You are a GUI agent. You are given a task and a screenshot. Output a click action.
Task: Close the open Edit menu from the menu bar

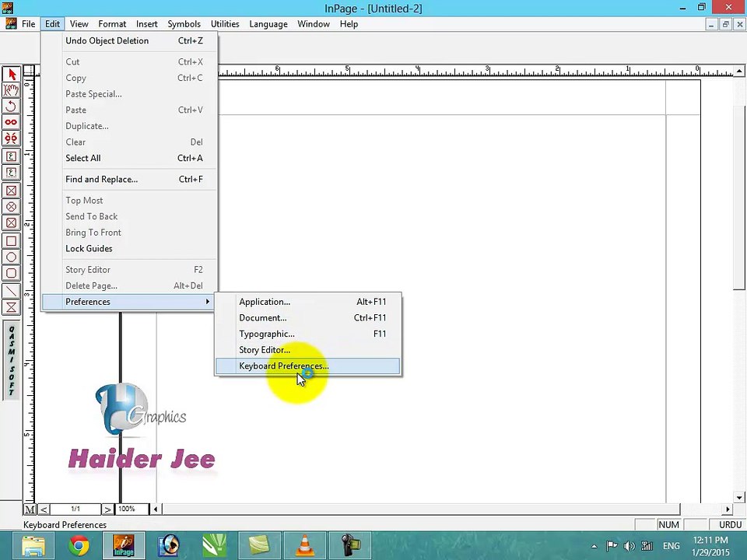pyautogui.click(x=52, y=24)
